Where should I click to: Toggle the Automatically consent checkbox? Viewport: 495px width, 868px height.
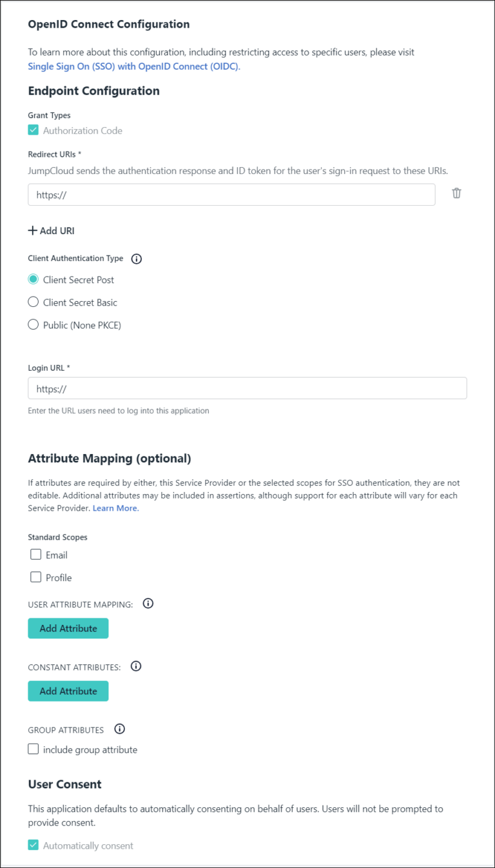pos(33,845)
